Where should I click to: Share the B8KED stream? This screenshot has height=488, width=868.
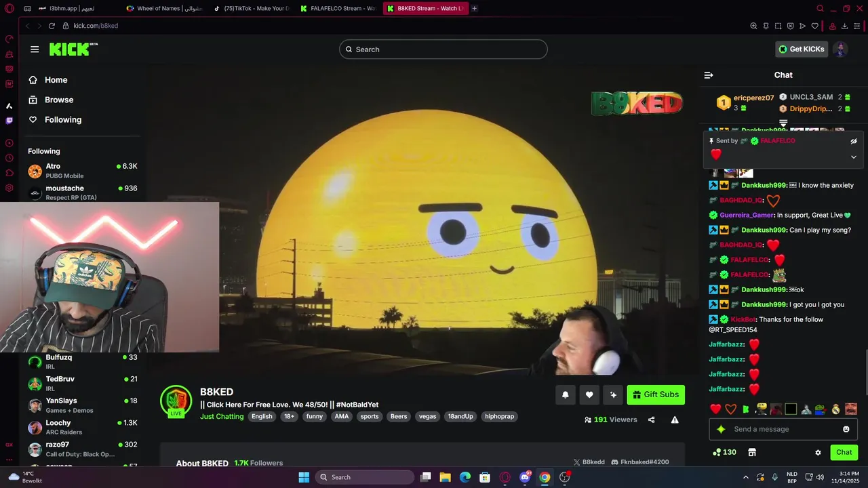pos(651,420)
